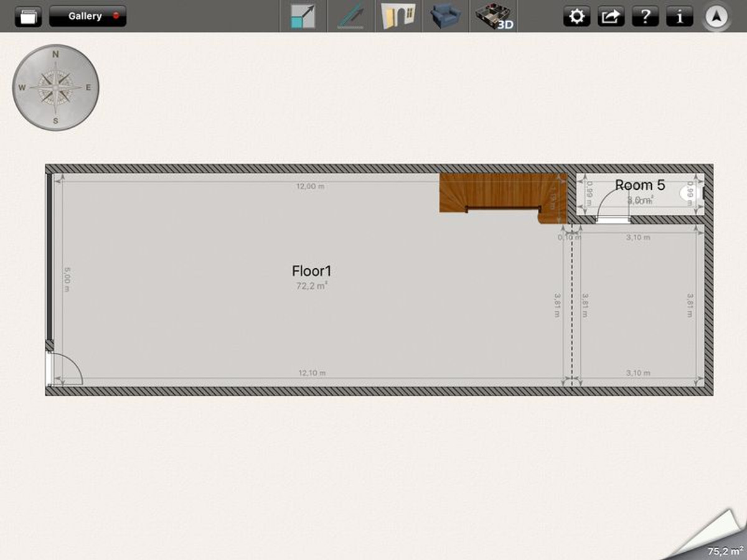Screen dimensions: 747x560
Task: Select the Room 5 label
Action: [640, 185]
